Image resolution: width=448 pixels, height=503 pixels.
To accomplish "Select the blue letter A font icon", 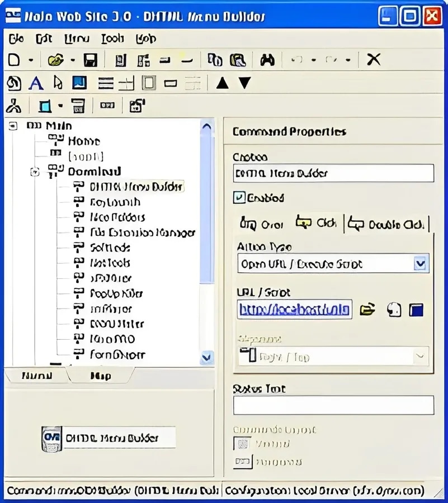I will 36,83.
